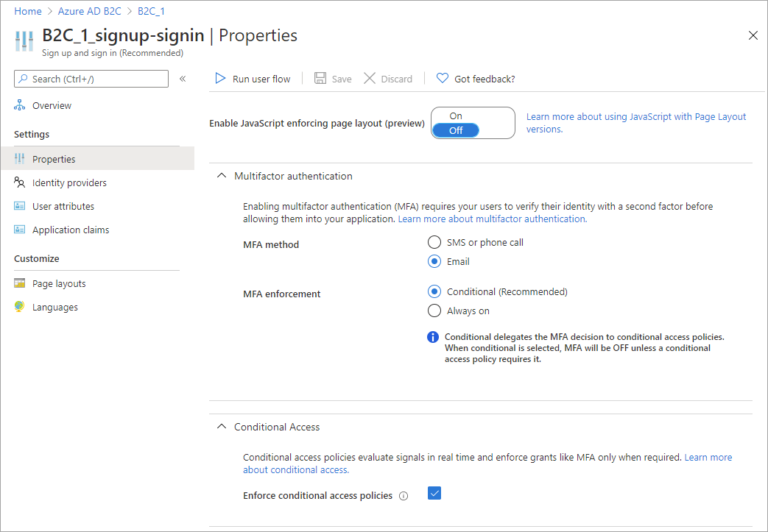Viewport: 768px width, 532px height.
Task: Open Application claims in the sidebar
Action: click(71, 230)
